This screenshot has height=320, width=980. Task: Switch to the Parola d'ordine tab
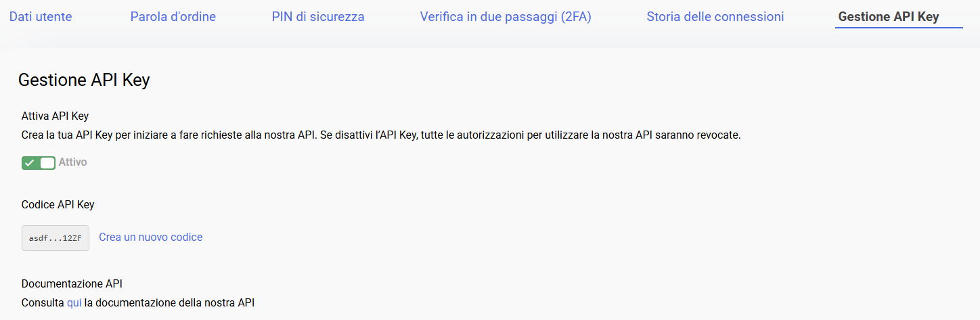point(173,16)
